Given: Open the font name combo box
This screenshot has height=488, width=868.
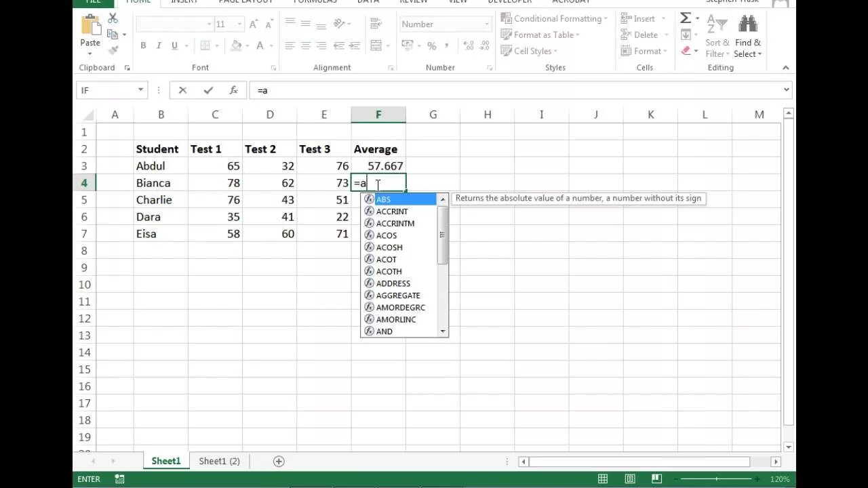Looking at the screenshot, I should click(174, 24).
